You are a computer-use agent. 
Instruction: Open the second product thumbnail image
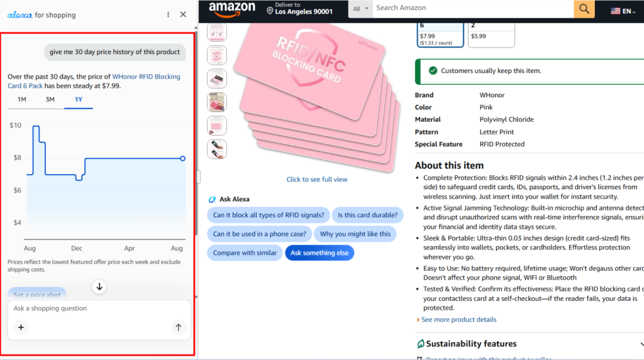[217, 55]
